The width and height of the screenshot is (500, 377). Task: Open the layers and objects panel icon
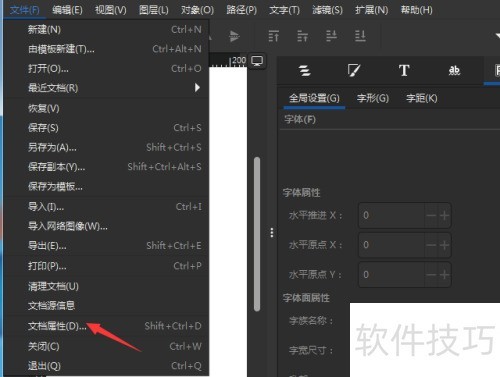pyautogui.click(x=305, y=71)
